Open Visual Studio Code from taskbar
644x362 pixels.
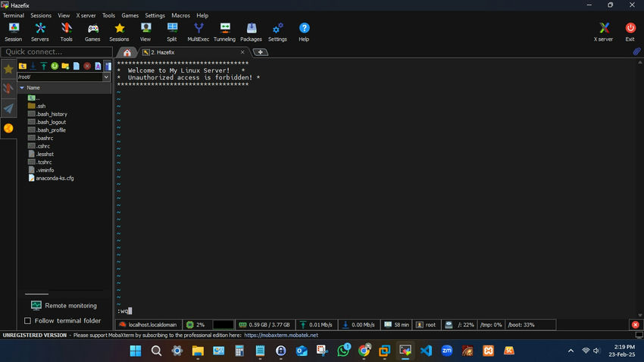(427, 351)
